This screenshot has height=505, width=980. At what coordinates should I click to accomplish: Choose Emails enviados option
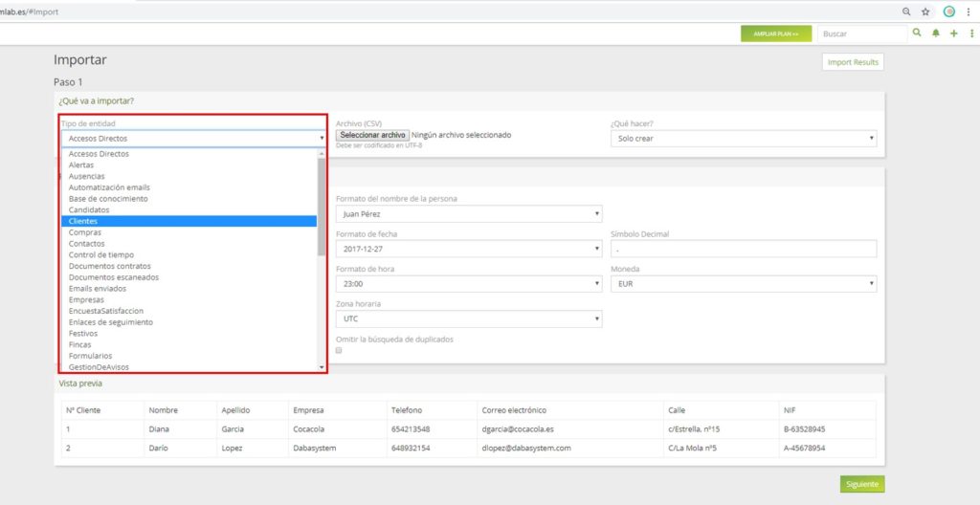tap(189, 289)
